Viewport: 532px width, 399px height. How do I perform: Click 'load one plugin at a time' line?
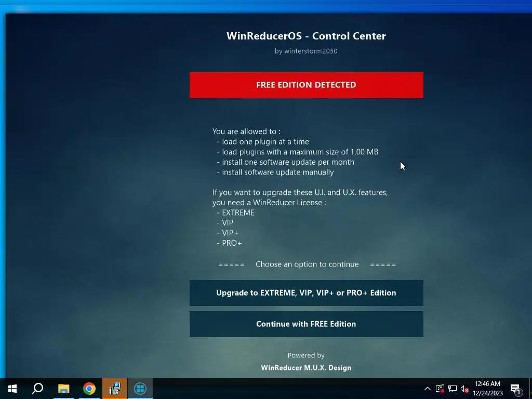coord(262,141)
